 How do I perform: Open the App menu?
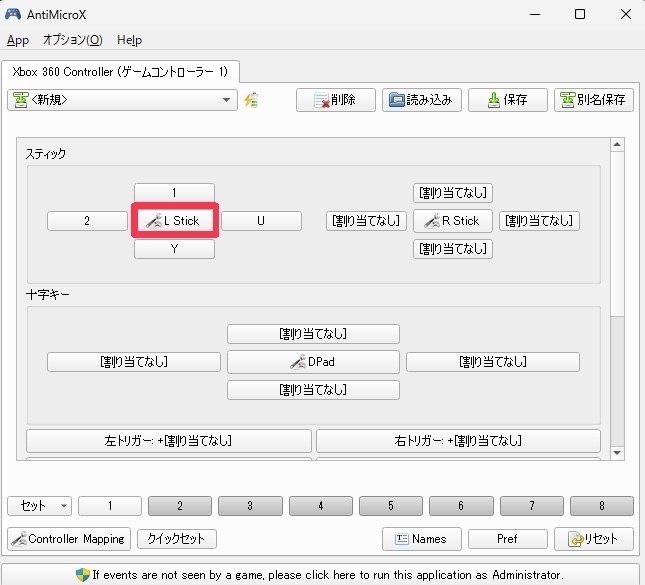(x=18, y=40)
